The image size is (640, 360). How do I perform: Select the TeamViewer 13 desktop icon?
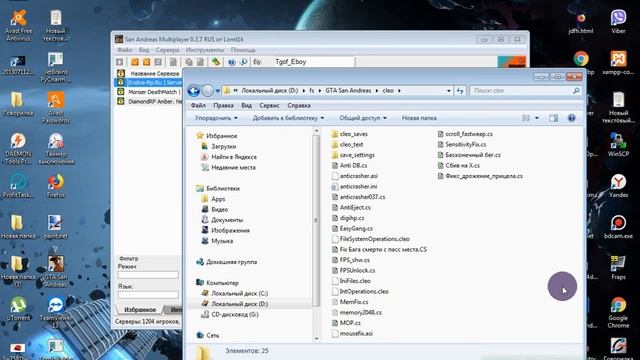point(56,313)
